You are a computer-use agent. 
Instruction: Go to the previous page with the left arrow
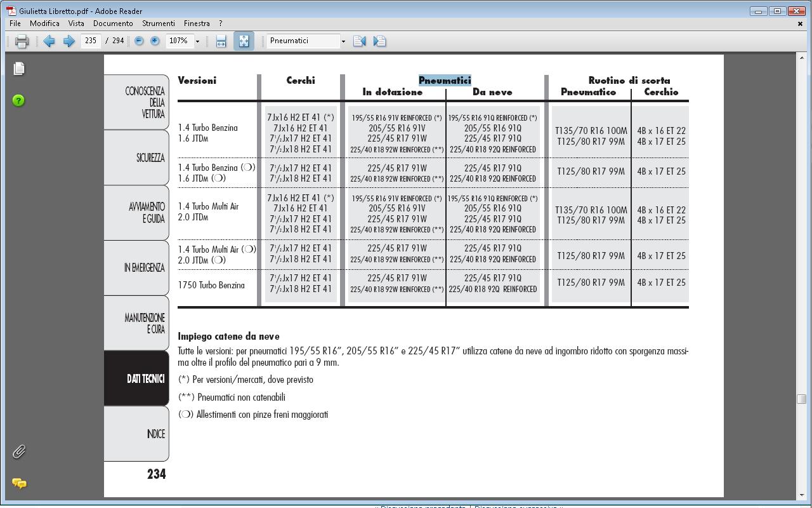click(x=49, y=41)
